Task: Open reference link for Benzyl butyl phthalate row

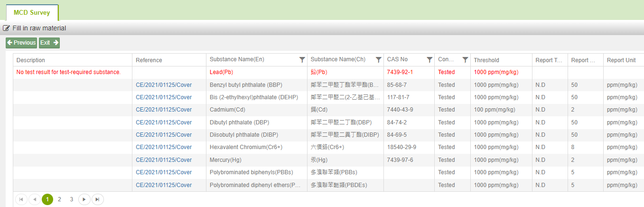Action: (164, 85)
